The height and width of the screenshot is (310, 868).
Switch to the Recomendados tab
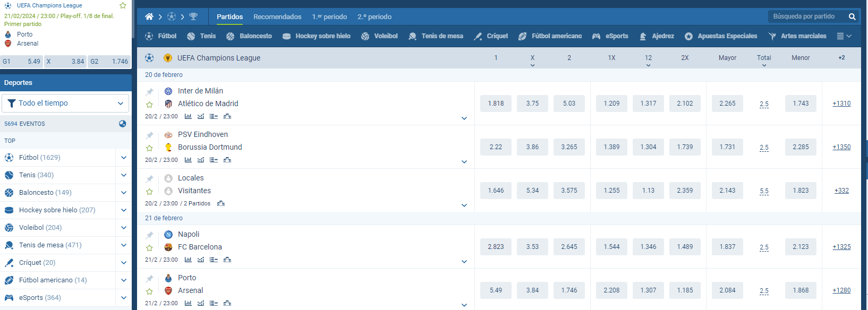point(277,17)
